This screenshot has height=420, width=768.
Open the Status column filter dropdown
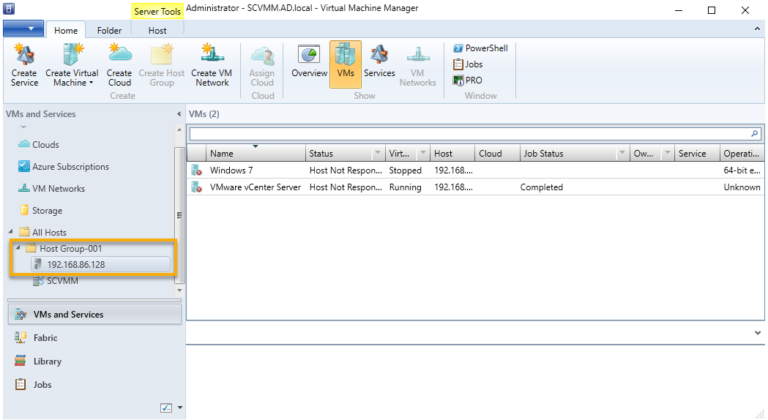377,154
